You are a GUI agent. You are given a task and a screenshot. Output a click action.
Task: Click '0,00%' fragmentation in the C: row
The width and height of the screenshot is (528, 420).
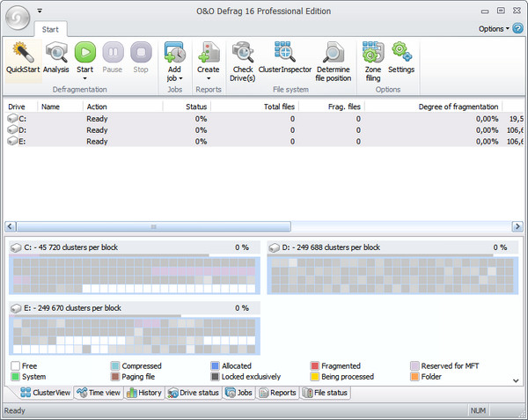487,119
